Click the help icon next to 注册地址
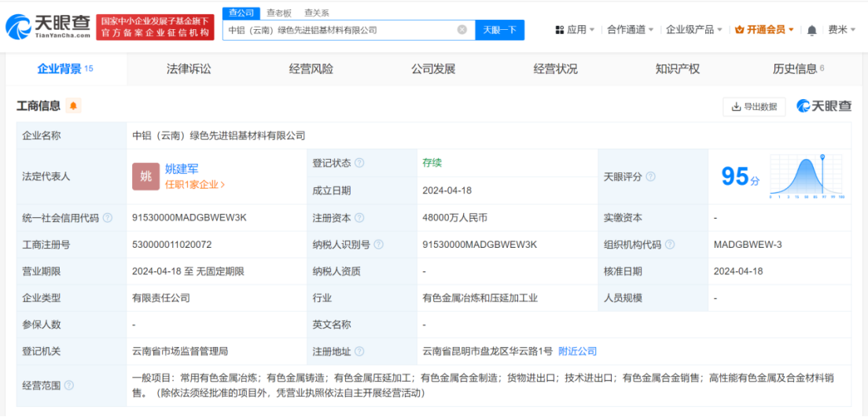 pyautogui.click(x=359, y=352)
